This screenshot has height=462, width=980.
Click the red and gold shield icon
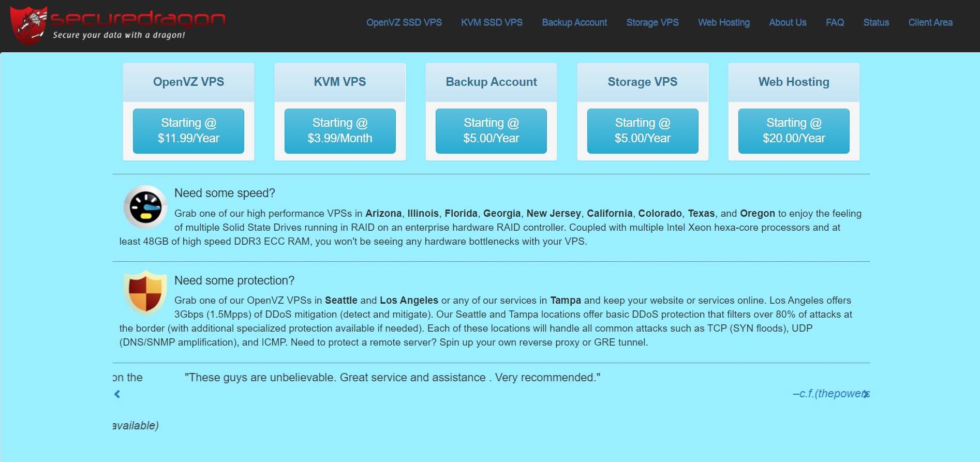pos(145,293)
